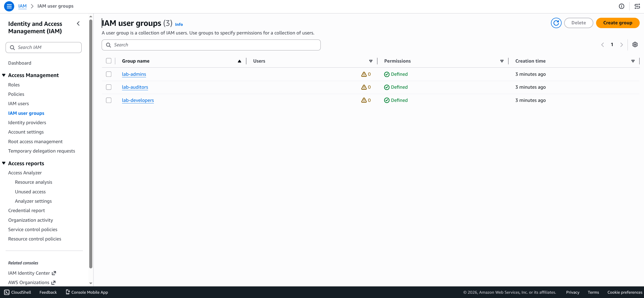
Task: Go to next page arrow
Action: click(621, 45)
